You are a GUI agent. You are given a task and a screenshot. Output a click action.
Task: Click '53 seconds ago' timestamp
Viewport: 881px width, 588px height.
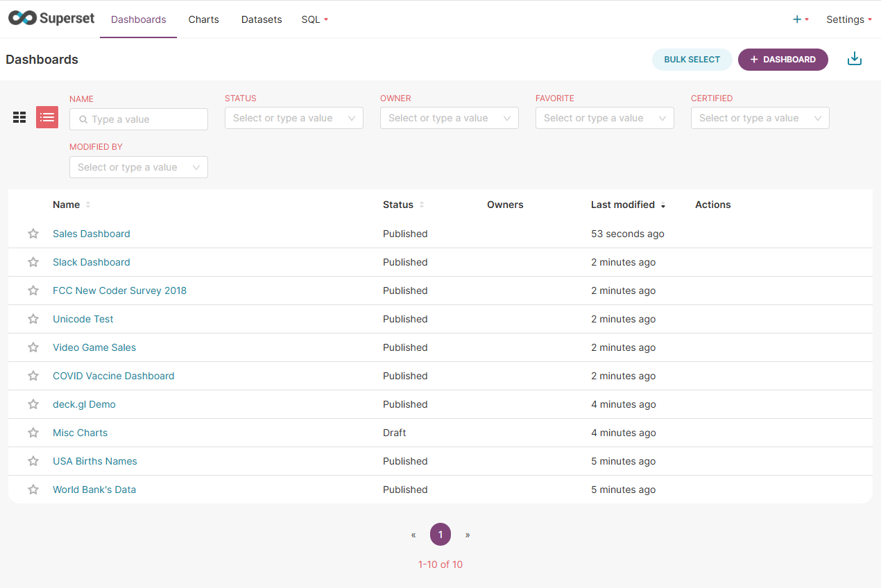(628, 234)
